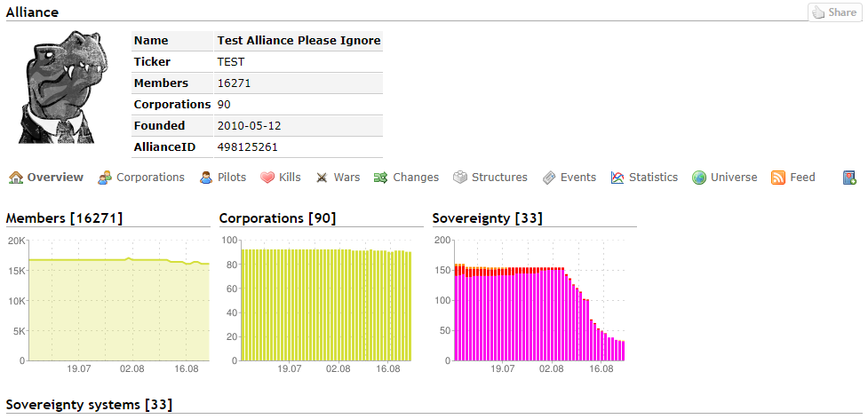
Task: Click the Corporations yellow bar chart
Action: [x=327, y=300]
